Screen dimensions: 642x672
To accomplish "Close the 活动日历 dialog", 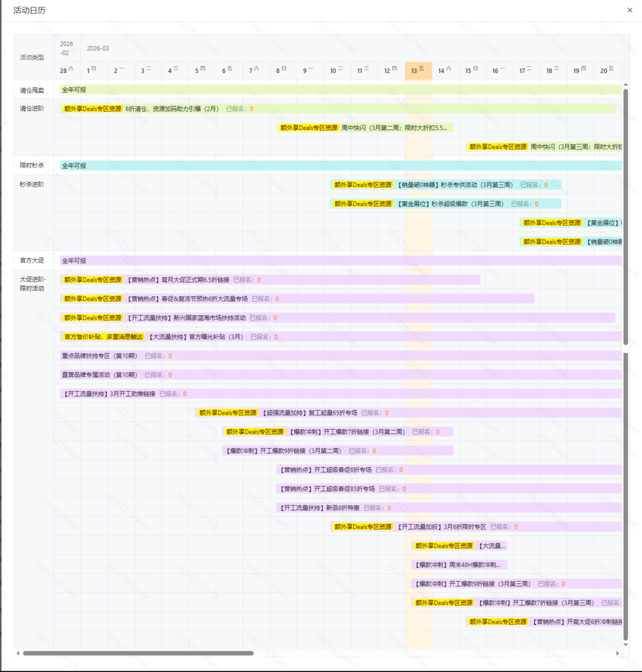I will click(x=630, y=10).
